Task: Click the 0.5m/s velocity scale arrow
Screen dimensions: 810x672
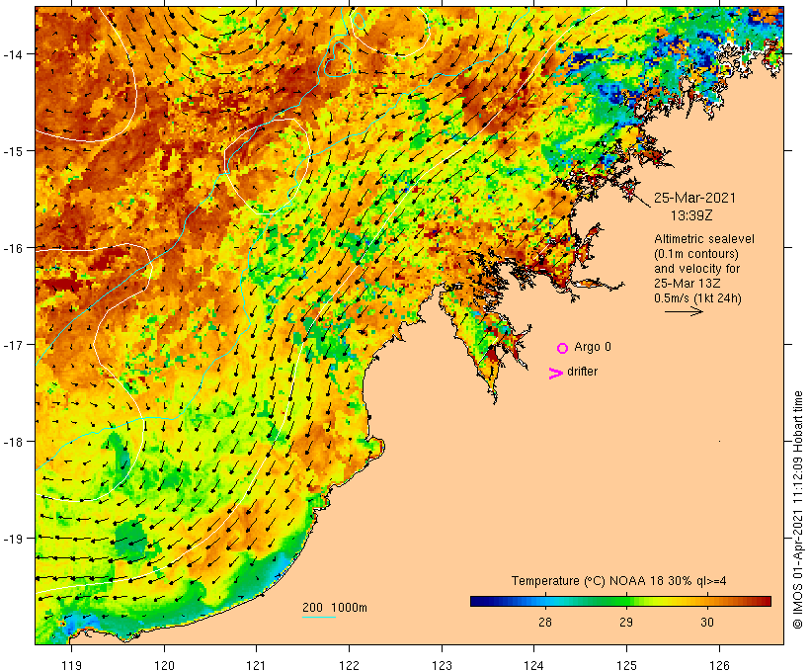Action: (x=684, y=311)
